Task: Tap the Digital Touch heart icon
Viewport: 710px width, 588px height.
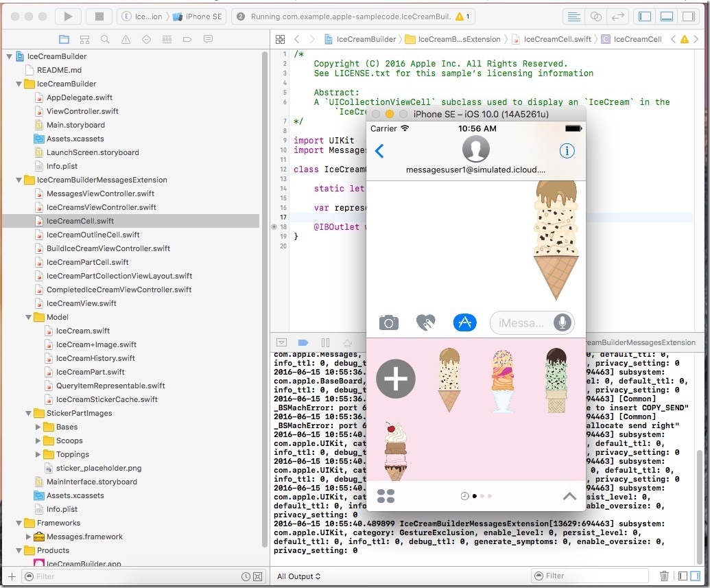Action: pos(425,323)
